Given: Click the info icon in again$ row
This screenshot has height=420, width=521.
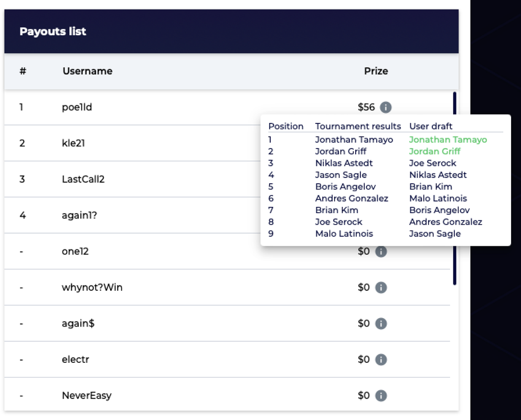Looking at the screenshot, I should pos(381,323).
